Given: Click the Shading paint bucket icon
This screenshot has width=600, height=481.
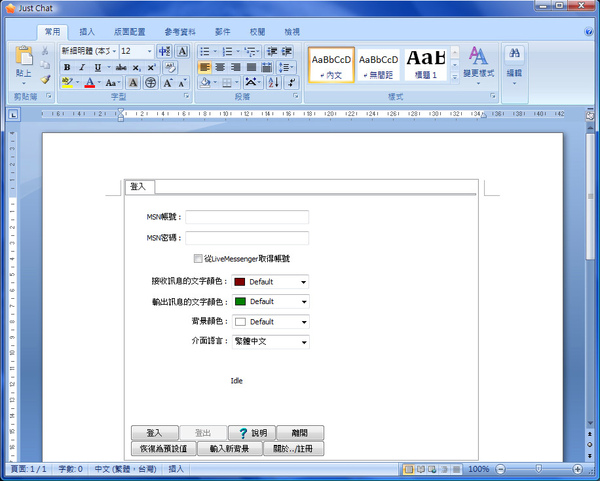Looking at the screenshot, I should pyautogui.click(x=205, y=82).
